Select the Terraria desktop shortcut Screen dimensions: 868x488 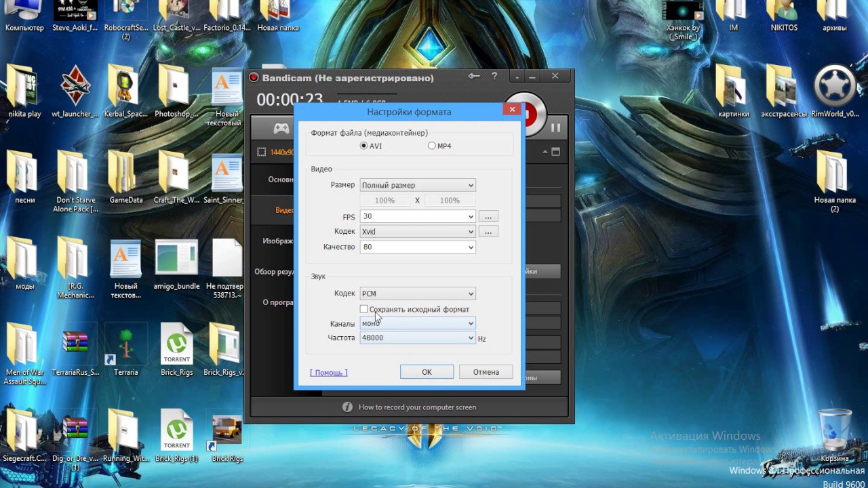pyautogui.click(x=125, y=351)
